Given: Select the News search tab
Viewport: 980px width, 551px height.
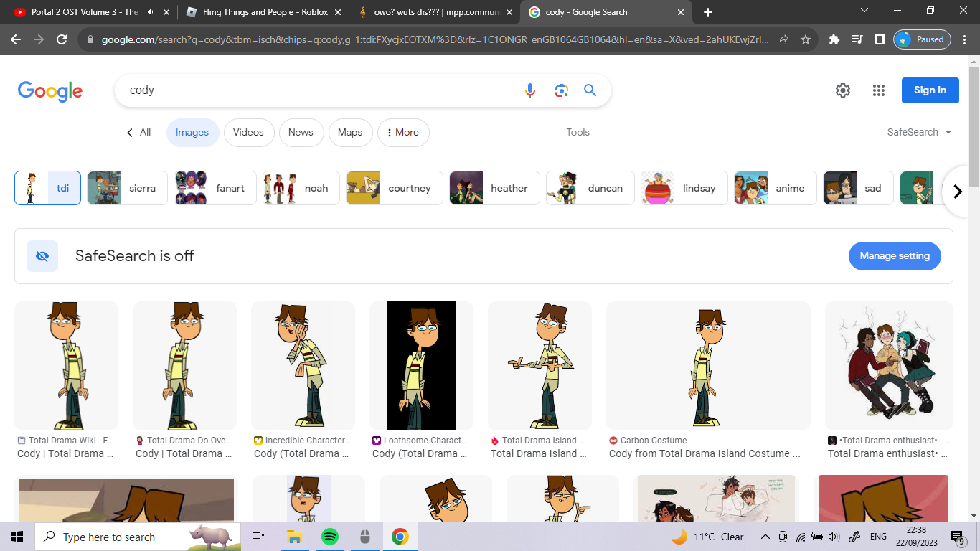Looking at the screenshot, I should point(301,132).
